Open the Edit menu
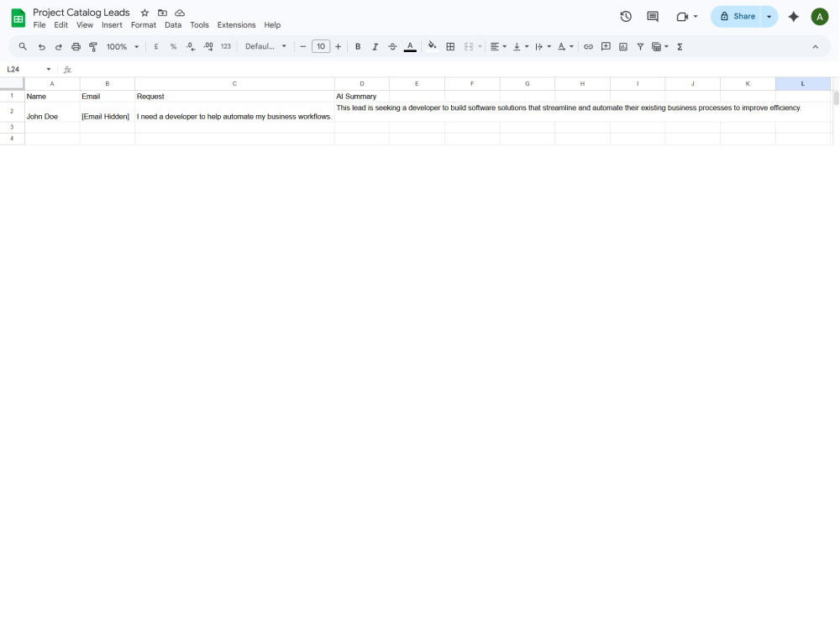The height and width of the screenshot is (630, 840). 60,25
